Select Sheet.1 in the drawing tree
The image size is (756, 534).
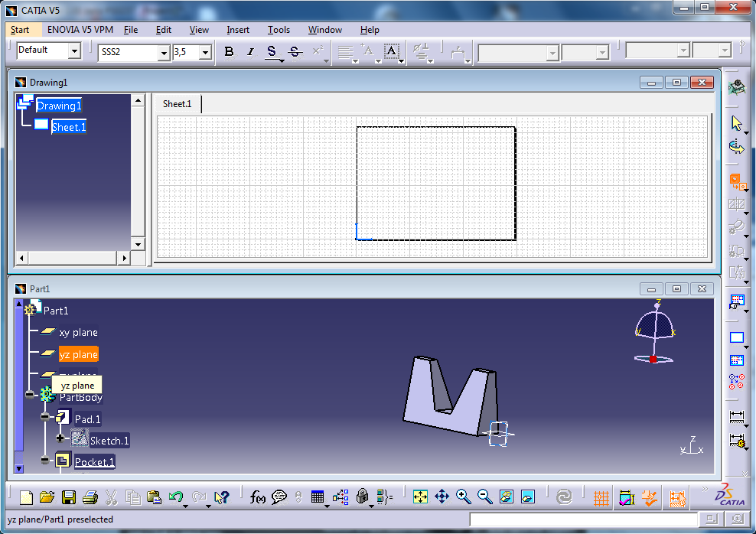tap(68, 127)
